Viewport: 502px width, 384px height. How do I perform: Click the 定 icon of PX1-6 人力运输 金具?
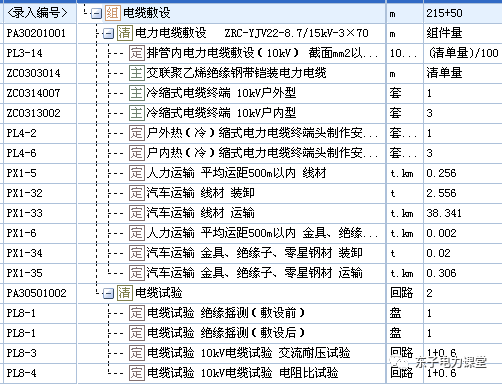point(137,233)
